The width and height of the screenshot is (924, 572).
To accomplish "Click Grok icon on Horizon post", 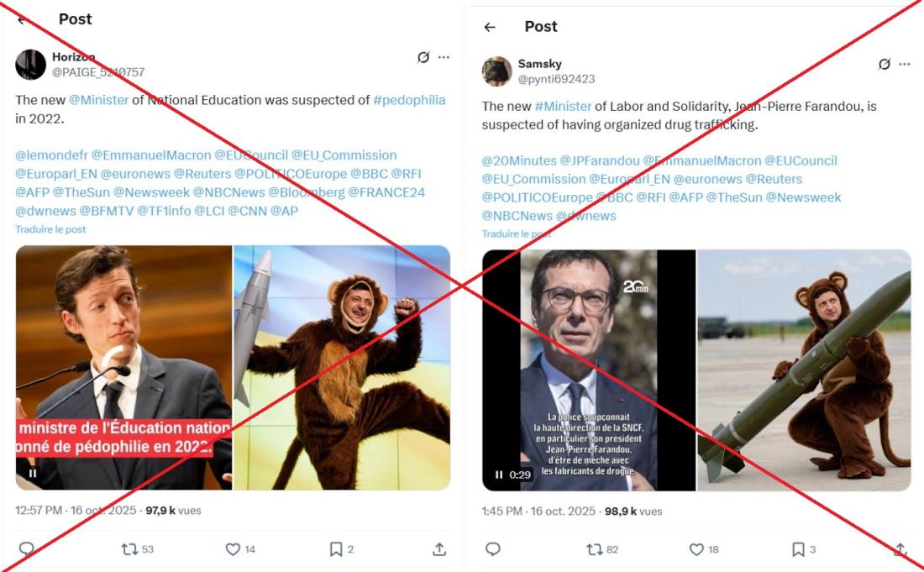I will coord(423,57).
